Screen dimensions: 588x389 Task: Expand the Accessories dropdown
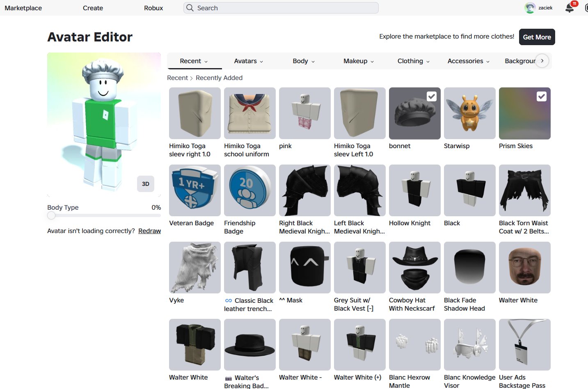[x=469, y=61]
